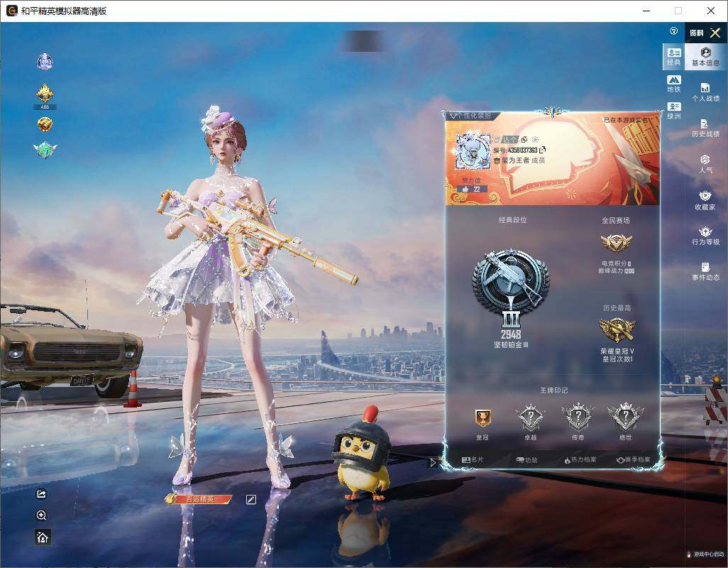Click the home character icon at bottom left
Screen dimensions: 728x568
coord(43,537)
